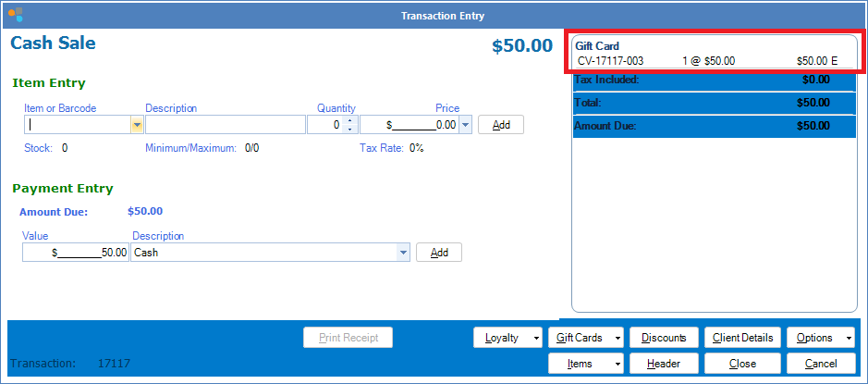
Task: Click the Header button
Action: 664,364
